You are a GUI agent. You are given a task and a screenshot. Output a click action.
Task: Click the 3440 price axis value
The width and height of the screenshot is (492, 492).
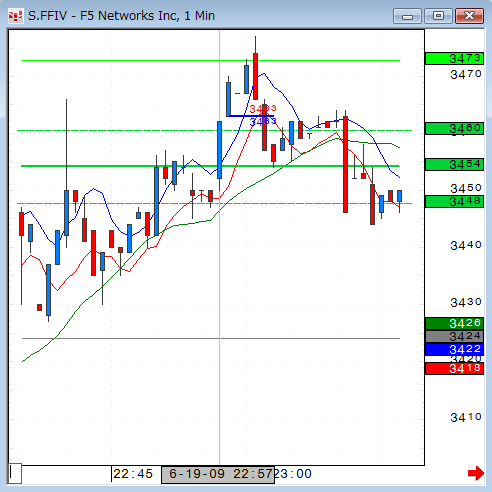(466, 246)
